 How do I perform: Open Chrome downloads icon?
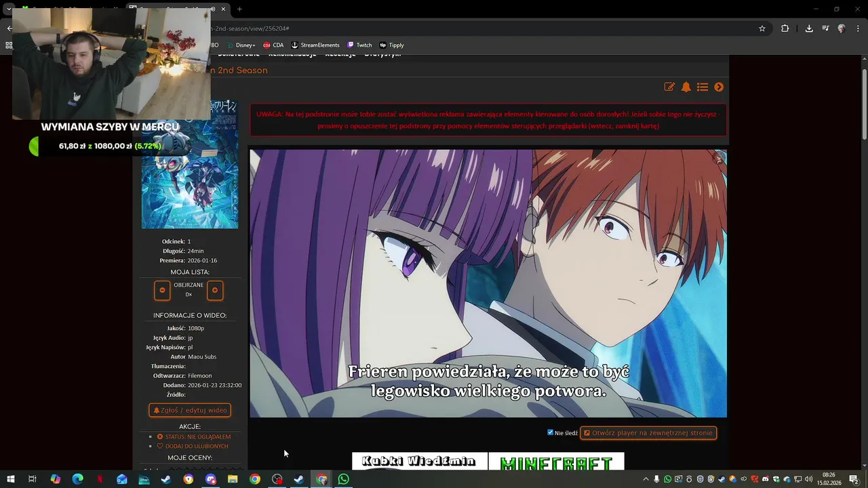(809, 28)
